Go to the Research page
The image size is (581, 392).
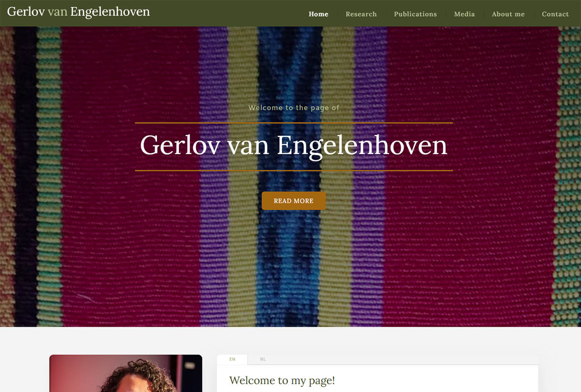(x=361, y=14)
